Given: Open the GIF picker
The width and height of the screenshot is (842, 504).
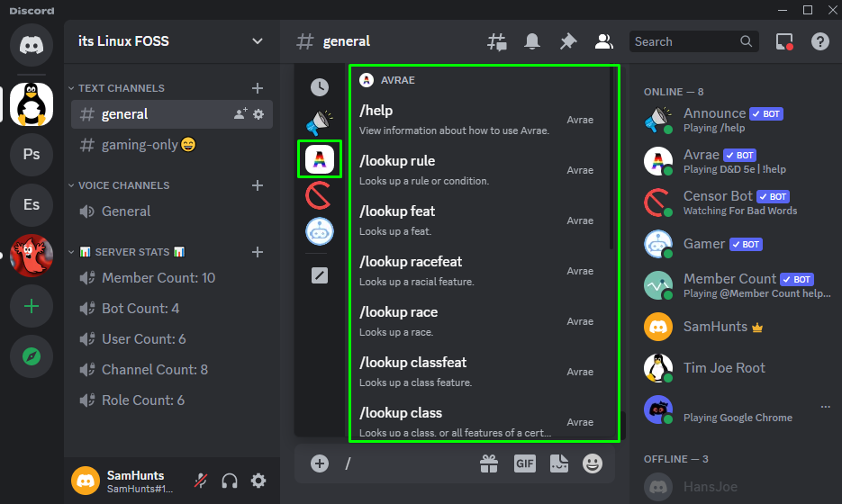Looking at the screenshot, I should (525, 463).
